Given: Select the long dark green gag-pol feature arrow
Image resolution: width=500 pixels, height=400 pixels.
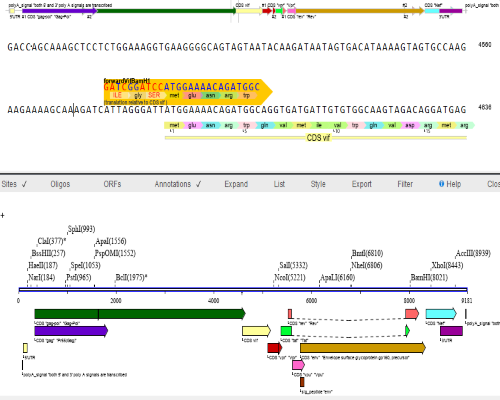Looking at the screenshot, I should point(140,314).
